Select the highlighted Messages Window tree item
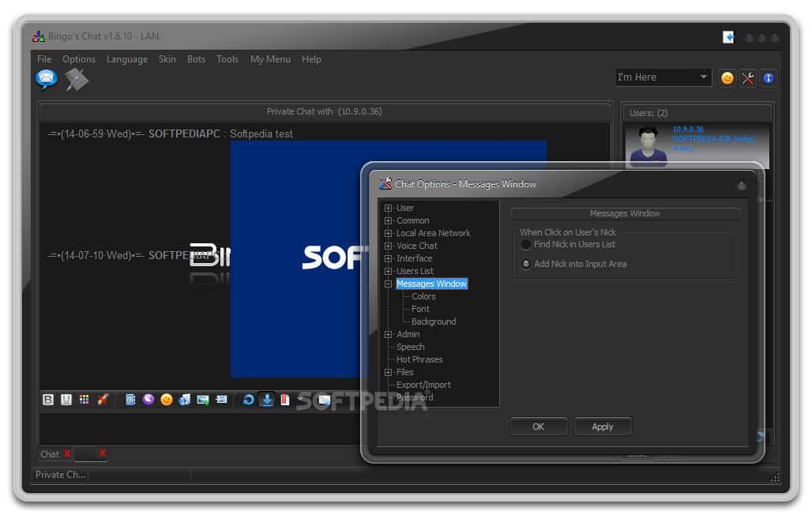Image resolution: width=812 pixels, height=515 pixels. point(432,284)
